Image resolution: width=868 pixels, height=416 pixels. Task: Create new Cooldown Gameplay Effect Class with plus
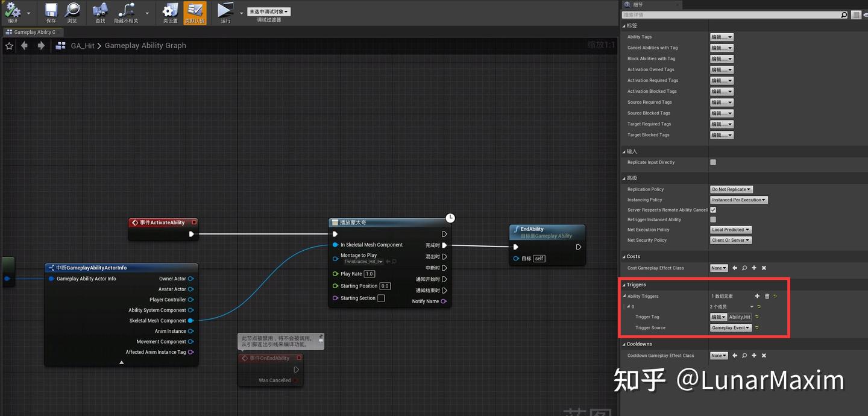click(x=754, y=356)
